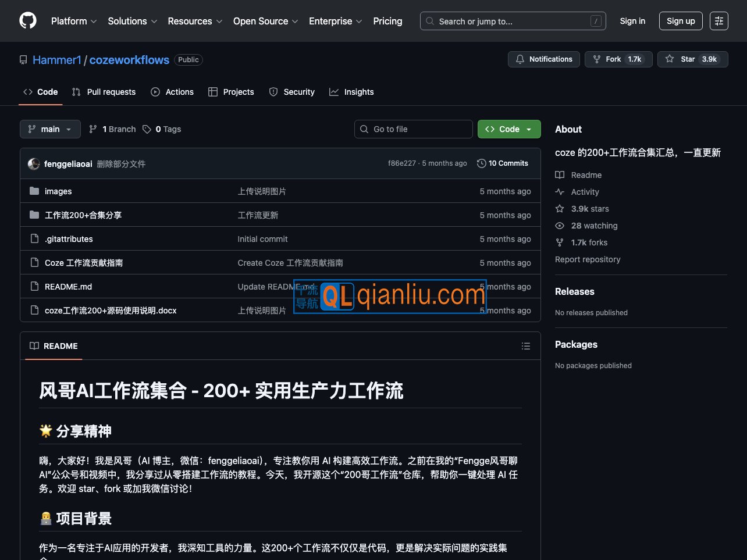Click the book icon beside Readme
Image resolution: width=747 pixels, height=560 pixels.
tap(560, 174)
